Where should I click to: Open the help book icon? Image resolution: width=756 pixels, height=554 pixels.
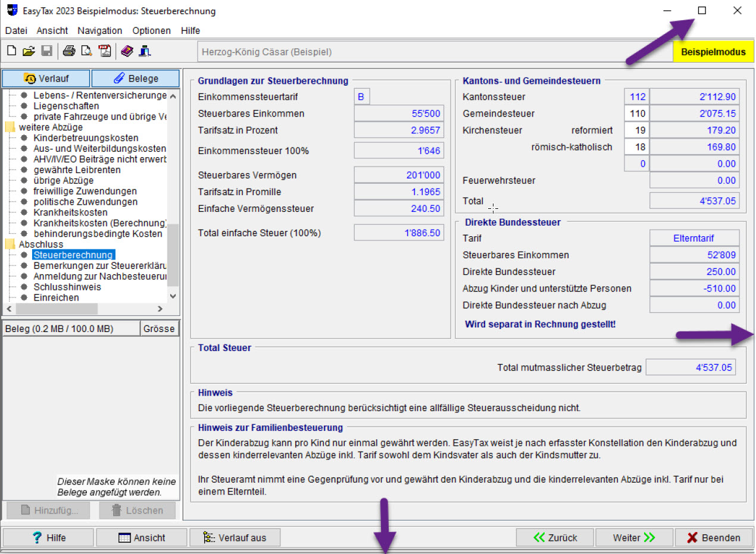[127, 52]
